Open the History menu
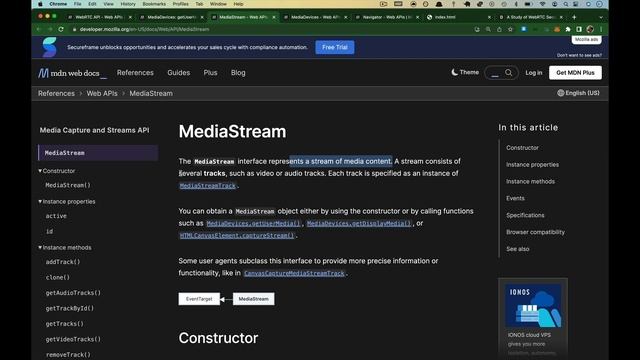 (128, 4)
